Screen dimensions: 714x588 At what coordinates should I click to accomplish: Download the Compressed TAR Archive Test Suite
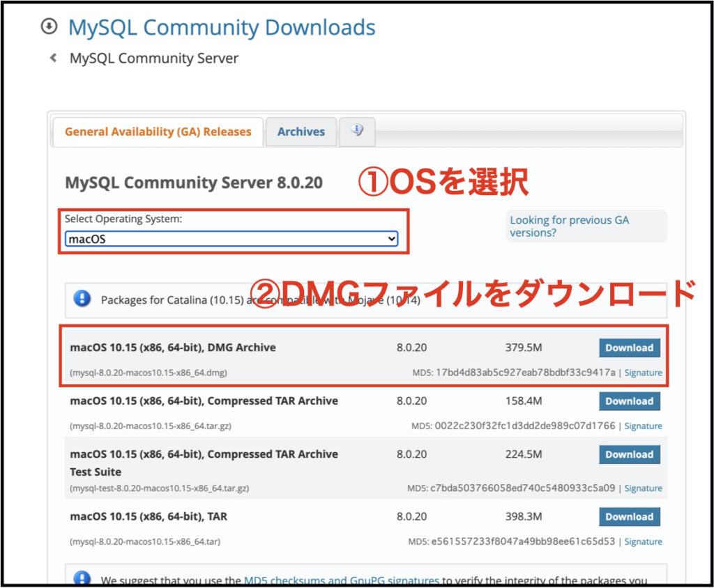click(x=629, y=454)
